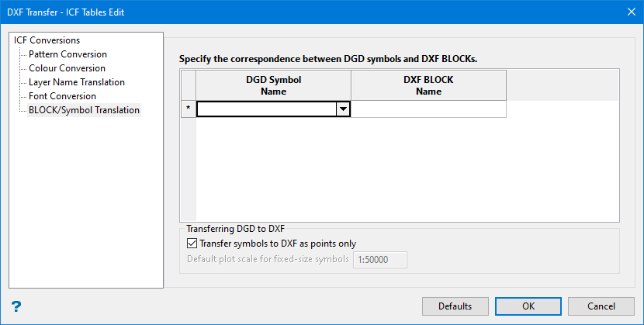Click the DXF BLOCK Name column header
The image size is (644, 325).
428,85
